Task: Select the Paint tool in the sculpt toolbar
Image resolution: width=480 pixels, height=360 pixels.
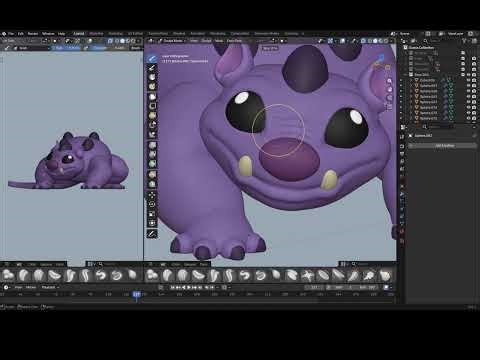Action: pos(152,68)
